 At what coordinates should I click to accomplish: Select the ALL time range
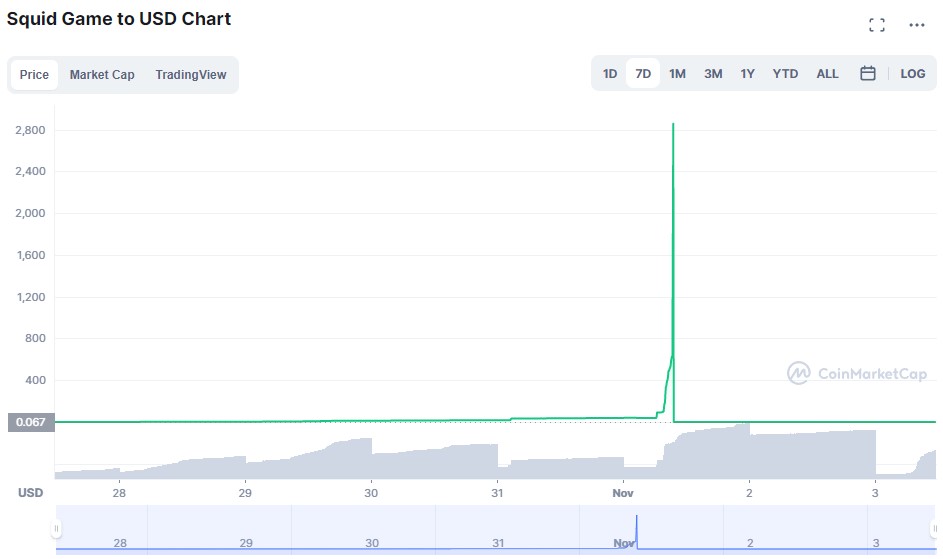[x=827, y=73]
